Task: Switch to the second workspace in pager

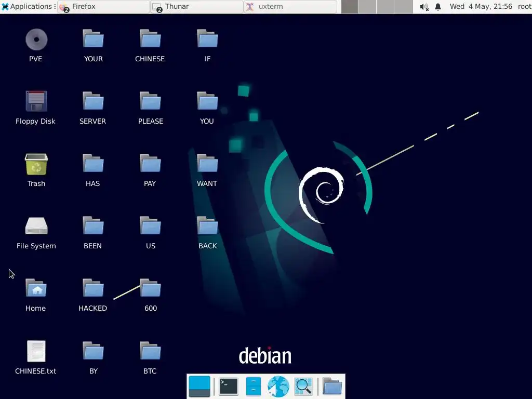Action: pos(367,7)
